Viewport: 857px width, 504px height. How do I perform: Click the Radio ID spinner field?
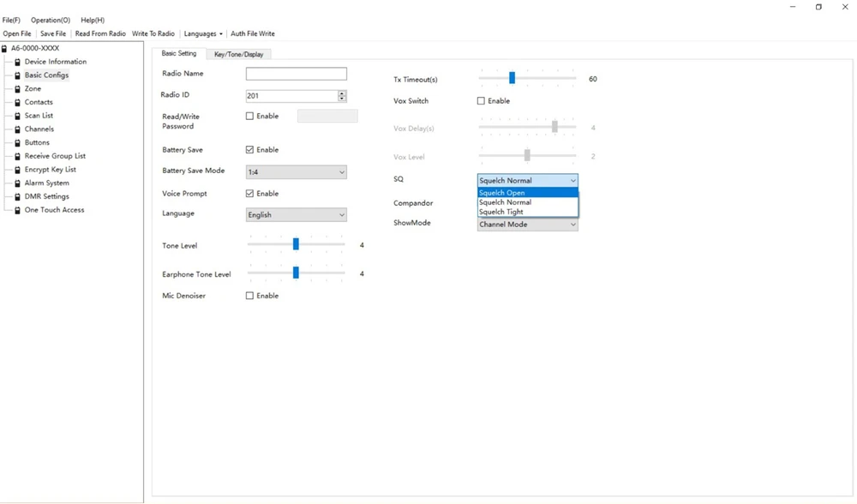point(297,96)
